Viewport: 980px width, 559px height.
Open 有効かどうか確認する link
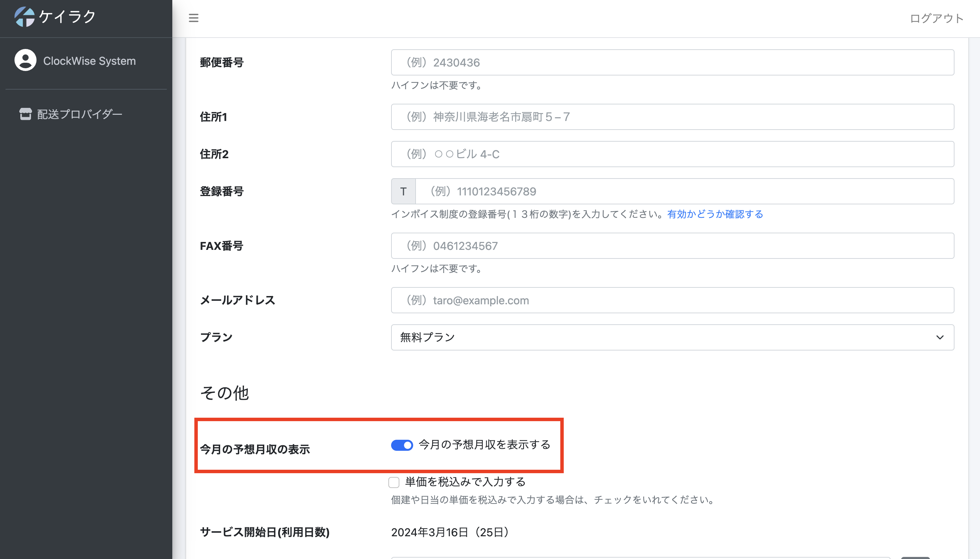coord(715,214)
